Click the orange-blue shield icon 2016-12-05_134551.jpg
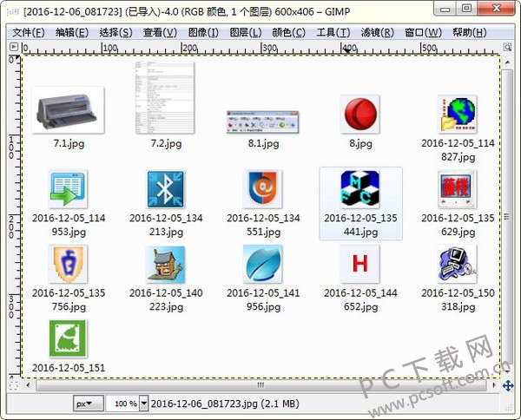The height and width of the screenshot is (420, 521). pyautogui.click(x=263, y=189)
